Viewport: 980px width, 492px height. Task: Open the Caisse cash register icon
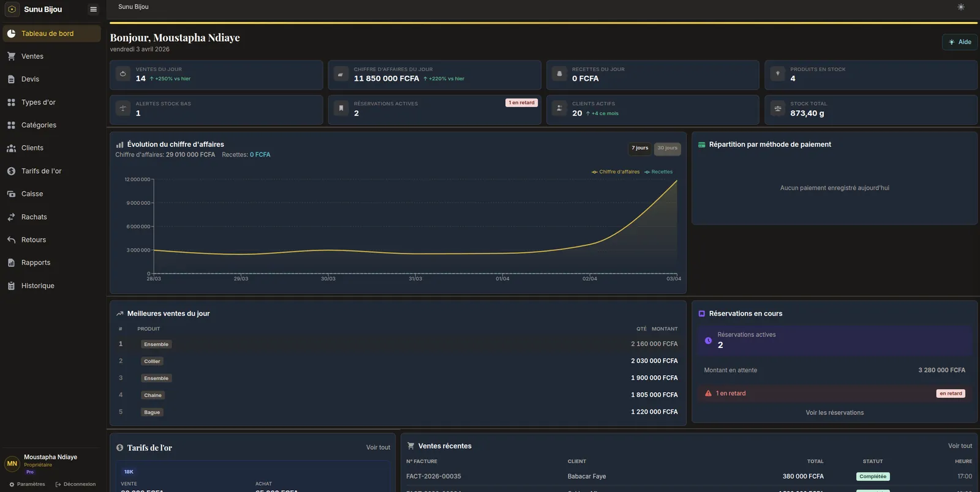coord(11,194)
